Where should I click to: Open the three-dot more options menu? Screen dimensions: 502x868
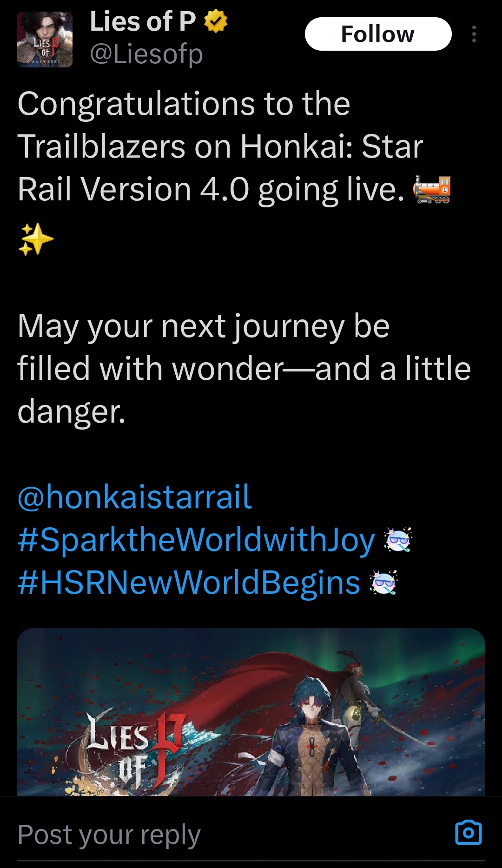[474, 34]
